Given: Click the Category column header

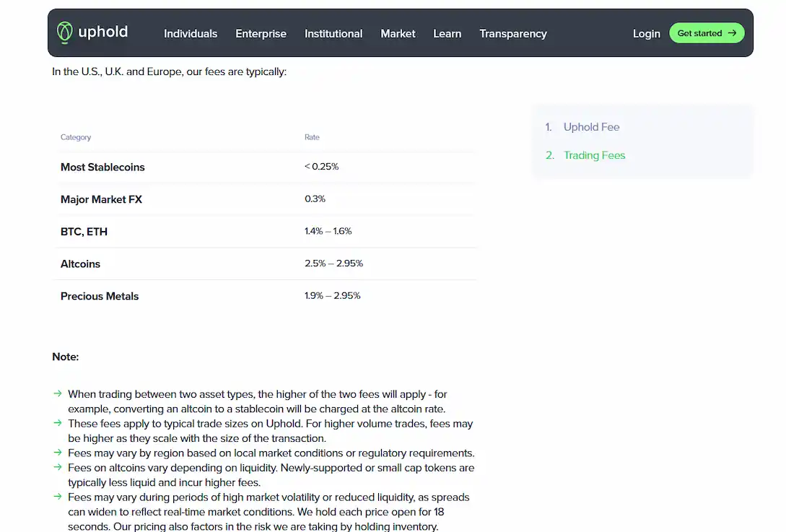Looking at the screenshot, I should (76, 137).
